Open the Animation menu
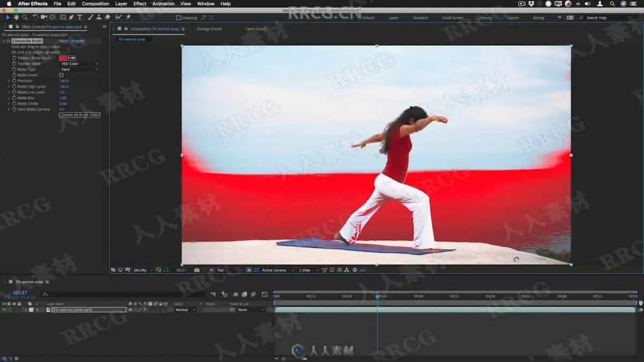This screenshot has width=644, height=362. 163,4
